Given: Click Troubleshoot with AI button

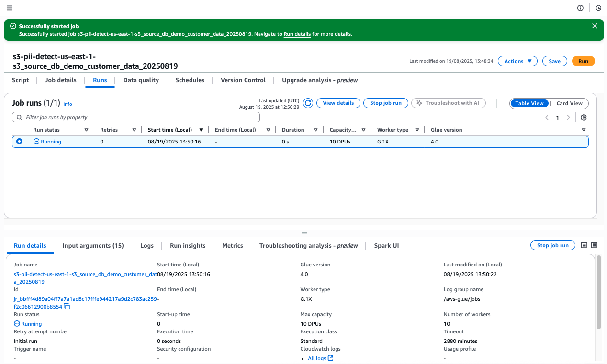Looking at the screenshot, I should [449, 103].
